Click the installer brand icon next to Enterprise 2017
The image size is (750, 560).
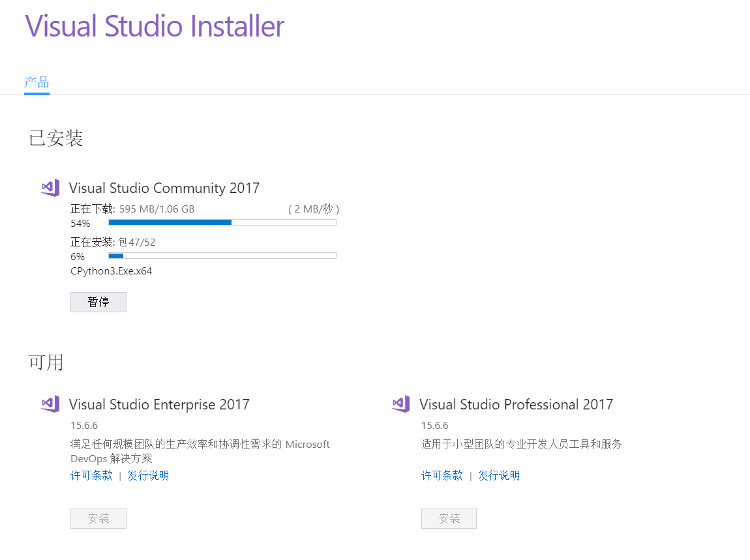(50, 404)
